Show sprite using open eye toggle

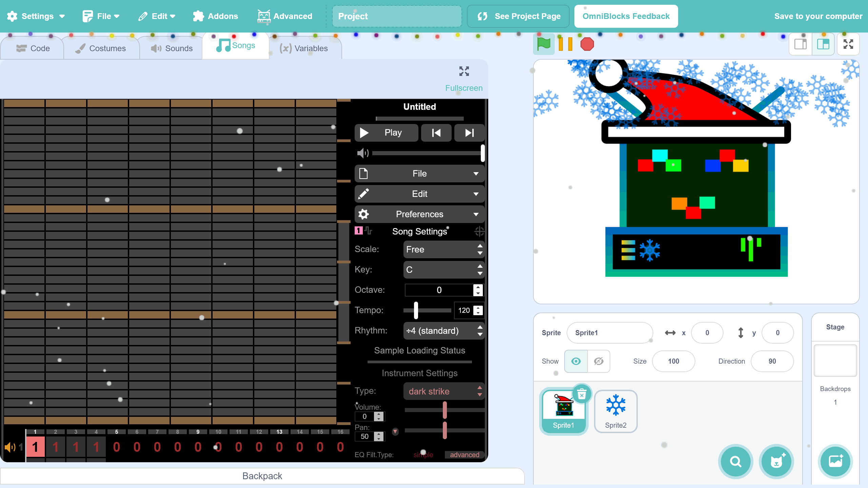coord(576,361)
